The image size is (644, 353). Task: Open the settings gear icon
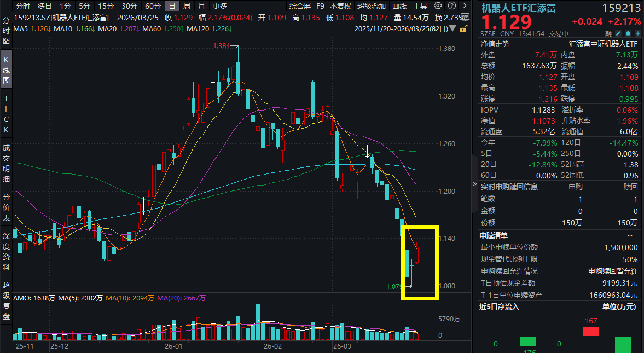pos(438,5)
